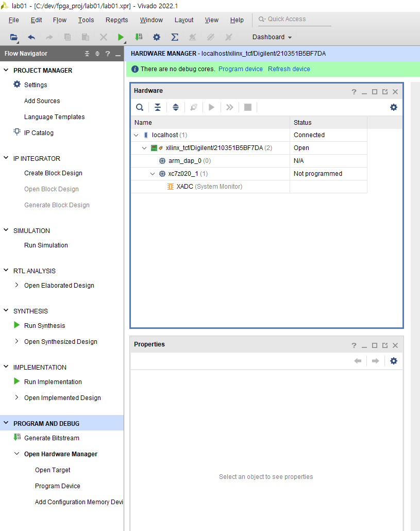Click the green Run toolbar icon

(x=121, y=37)
